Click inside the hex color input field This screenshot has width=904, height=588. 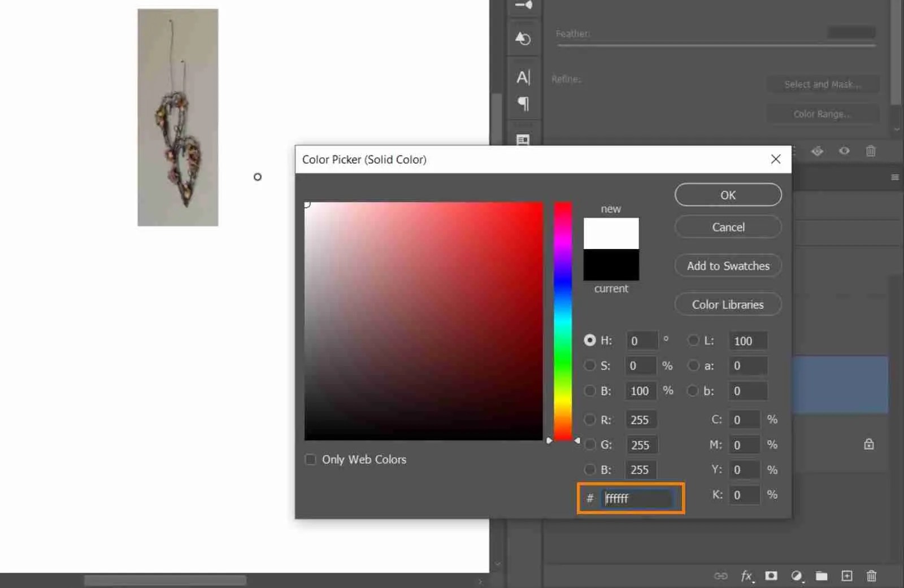(637, 498)
